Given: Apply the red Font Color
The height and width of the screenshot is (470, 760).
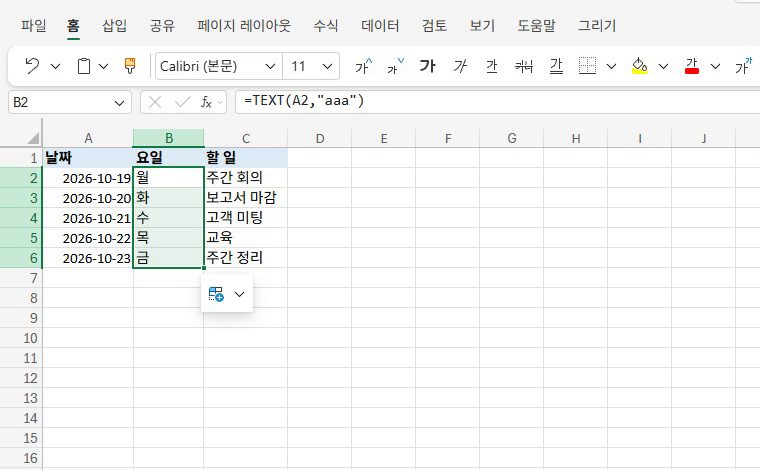Looking at the screenshot, I should point(692,66).
